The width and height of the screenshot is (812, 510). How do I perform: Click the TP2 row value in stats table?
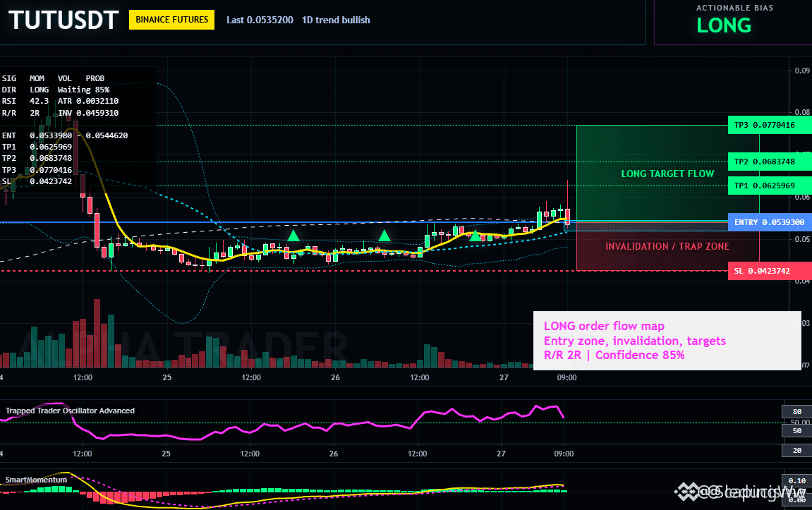click(x=51, y=159)
